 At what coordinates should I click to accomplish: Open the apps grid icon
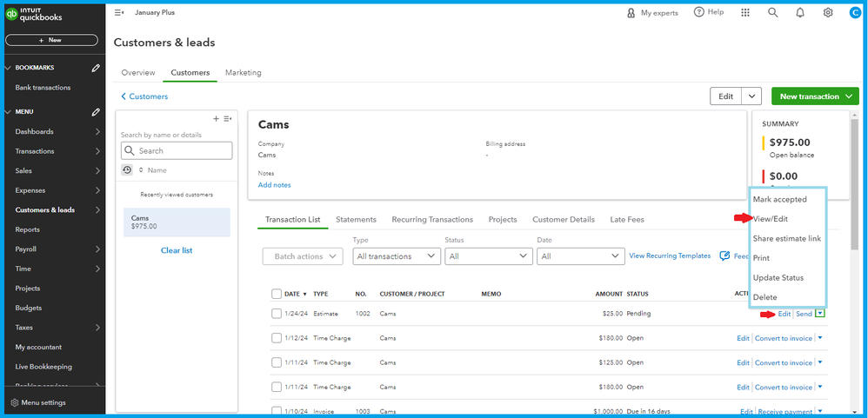click(744, 13)
